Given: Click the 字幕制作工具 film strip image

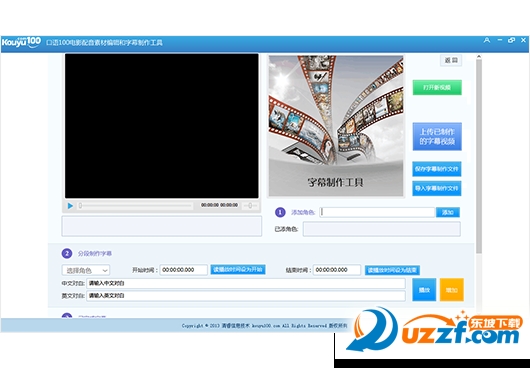Looking at the screenshot, I should click(336, 126).
